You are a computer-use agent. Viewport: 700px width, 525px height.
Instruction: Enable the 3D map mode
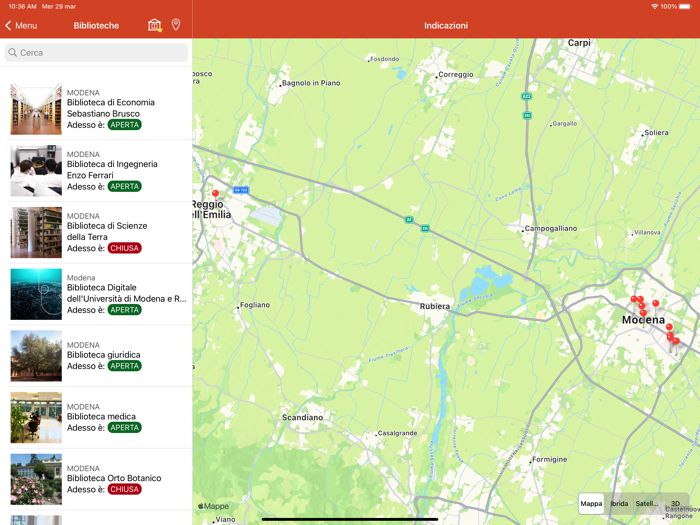[675, 503]
